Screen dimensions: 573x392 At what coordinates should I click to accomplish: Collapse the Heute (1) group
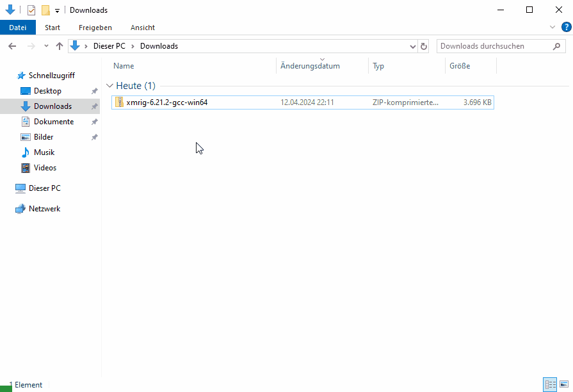pos(109,86)
